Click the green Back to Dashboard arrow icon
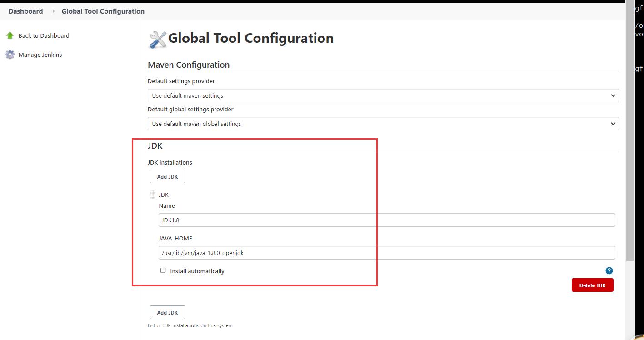Viewport: 644px width, 340px height. [x=10, y=35]
